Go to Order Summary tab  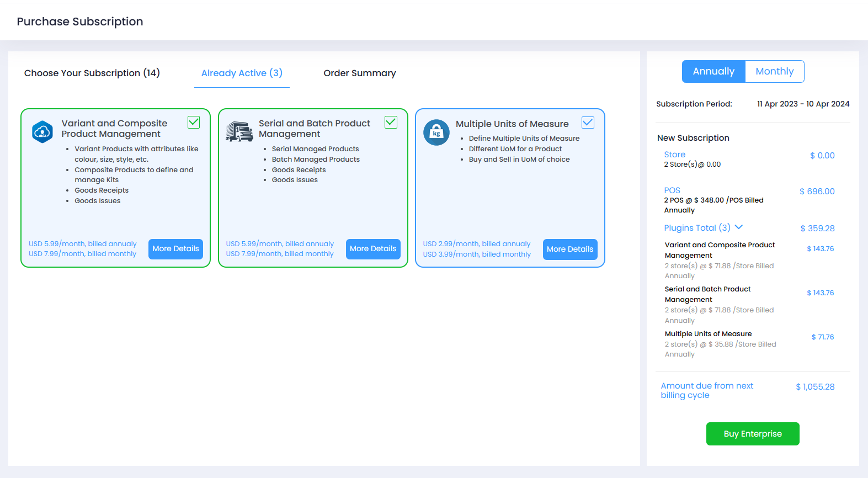coord(360,73)
